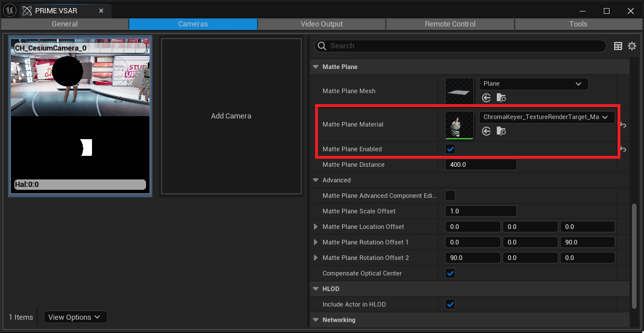Open the Remote Control tab

[x=450, y=24]
